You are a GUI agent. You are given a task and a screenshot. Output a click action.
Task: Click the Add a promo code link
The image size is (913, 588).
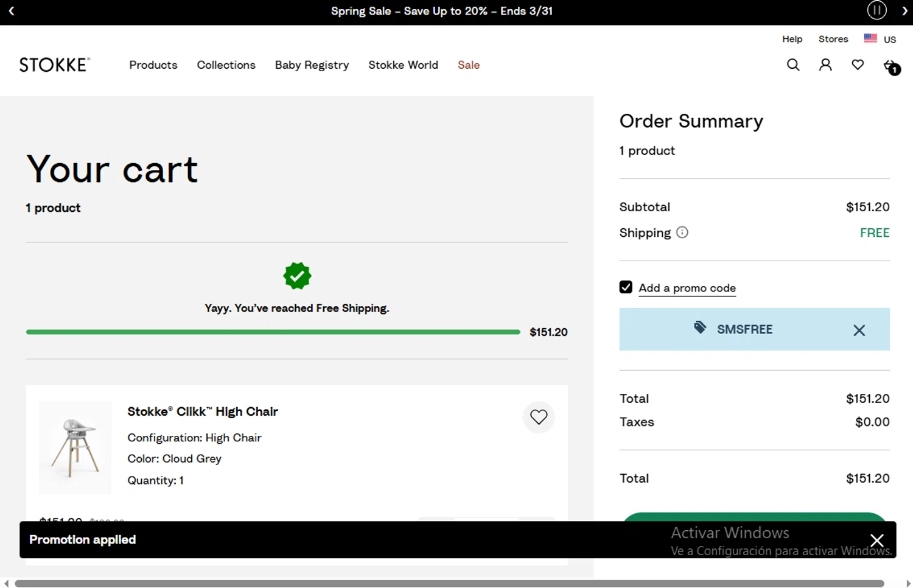pos(687,288)
